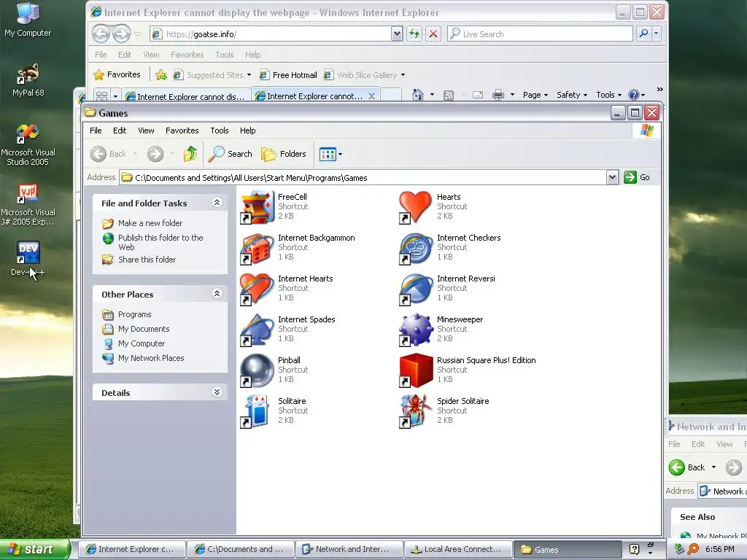This screenshot has height=560, width=747.
Task: Select the Minesweeper shortcut icon
Action: pyautogui.click(x=415, y=330)
